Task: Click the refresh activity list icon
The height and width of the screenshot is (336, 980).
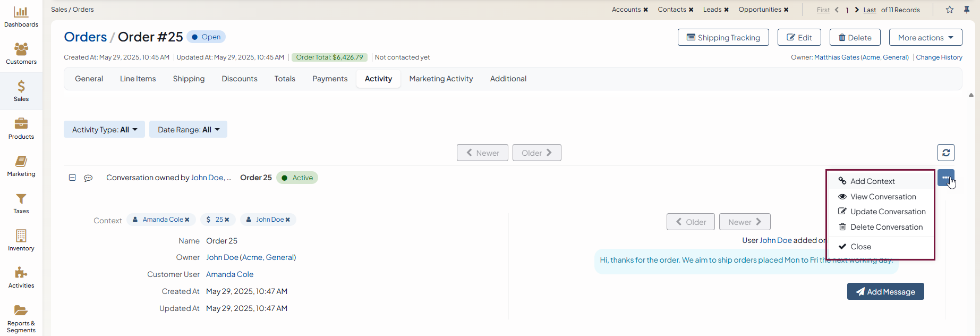Action: [x=945, y=153]
